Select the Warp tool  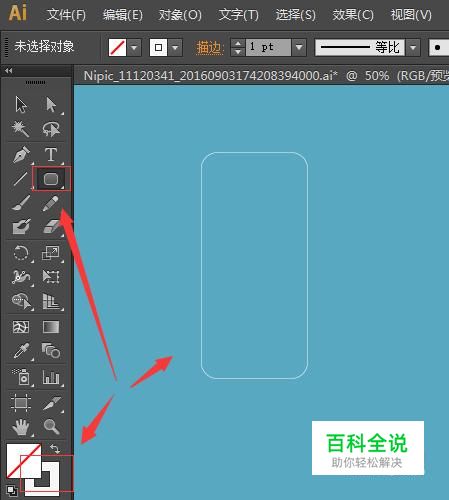click(21, 277)
